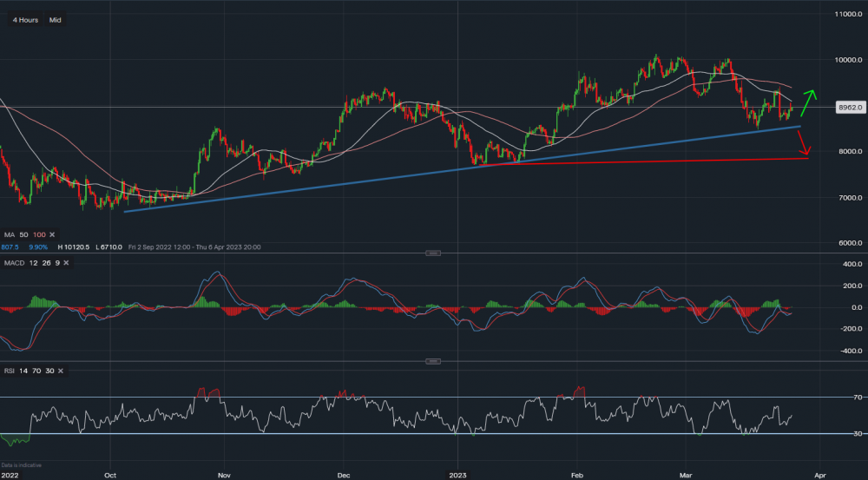The image size is (868, 480).
Task: Close the MACD indicator panel
Action: tap(64, 264)
